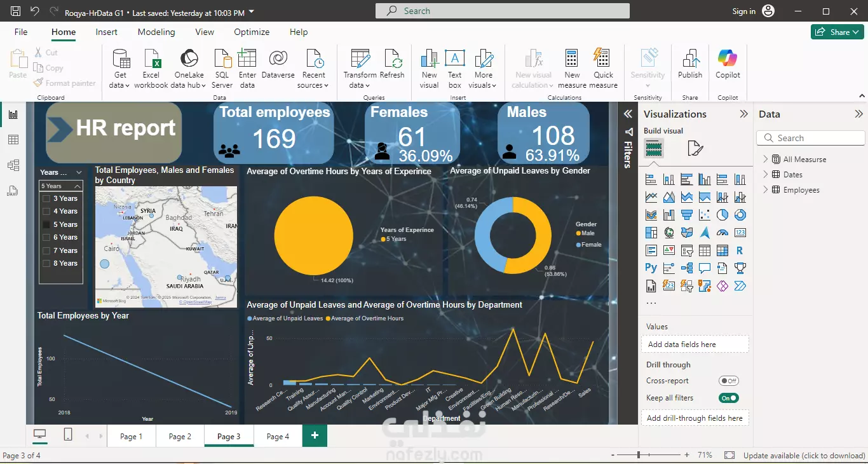The image size is (868, 464).
Task: Insert a New visual from ribbon
Action: 430,69
